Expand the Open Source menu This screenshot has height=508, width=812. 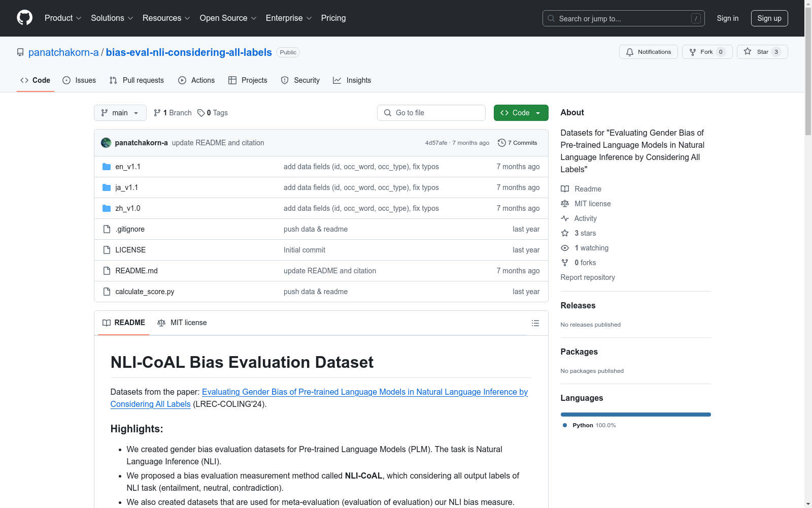[228, 18]
